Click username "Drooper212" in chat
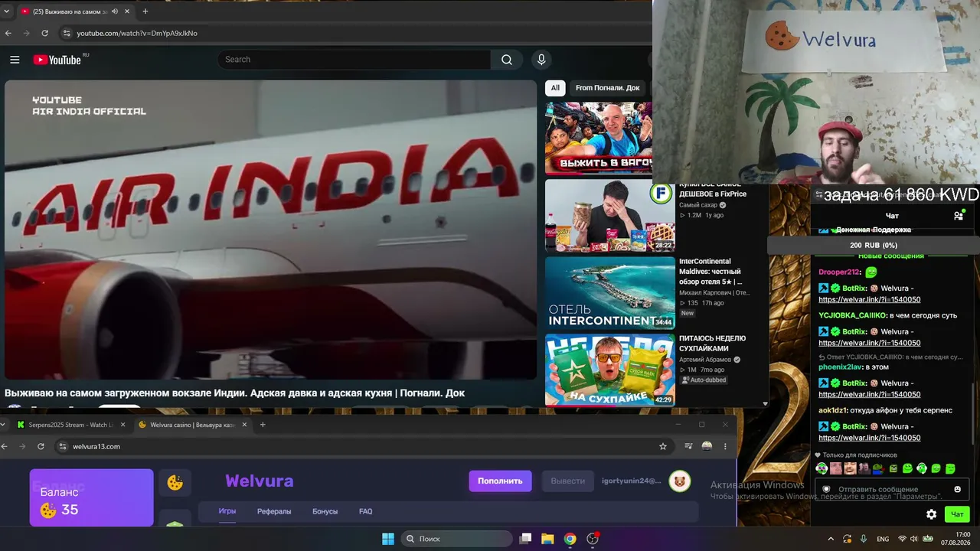 (x=839, y=272)
